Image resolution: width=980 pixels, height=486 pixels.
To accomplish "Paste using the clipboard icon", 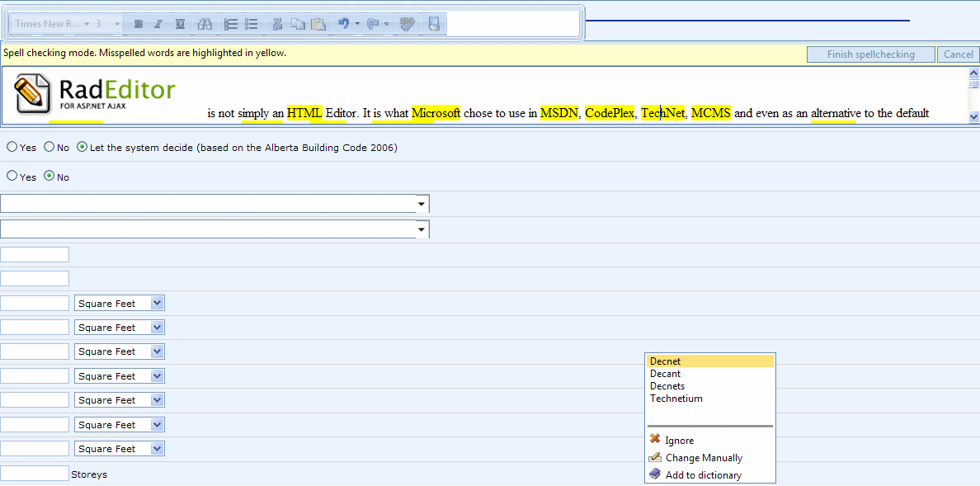I will 318,24.
